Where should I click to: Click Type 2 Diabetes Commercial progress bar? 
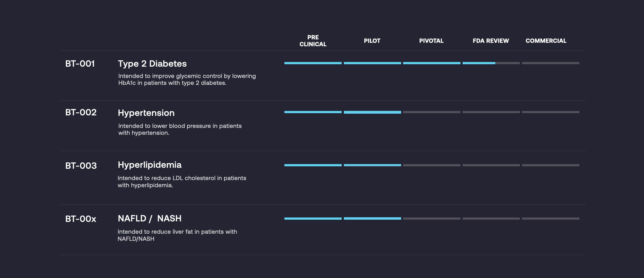(x=551, y=63)
